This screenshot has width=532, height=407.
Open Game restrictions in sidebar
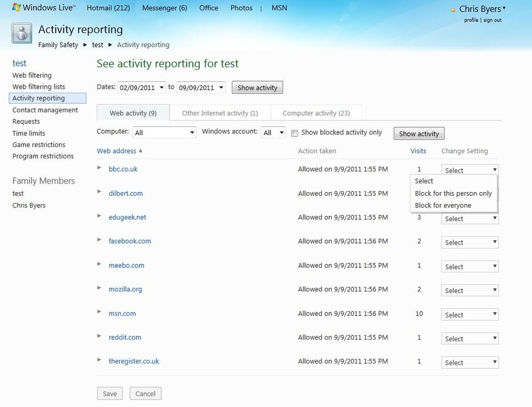tap(39, 144)
